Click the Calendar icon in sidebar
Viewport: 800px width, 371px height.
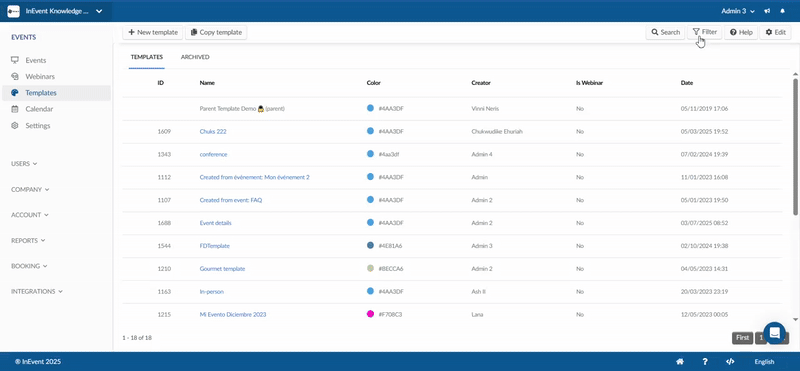click(x=15, y=109)
